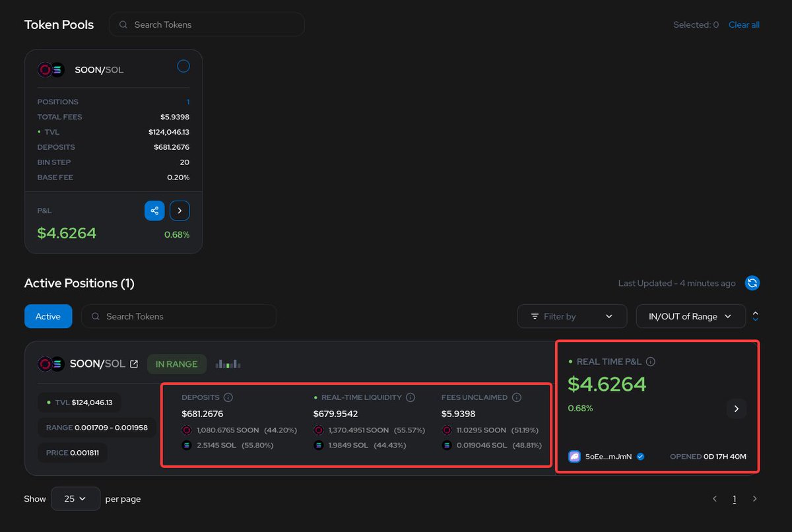Click the liquidity distribution bar chart icon
The image size is (792, 532).
(228, 364)
